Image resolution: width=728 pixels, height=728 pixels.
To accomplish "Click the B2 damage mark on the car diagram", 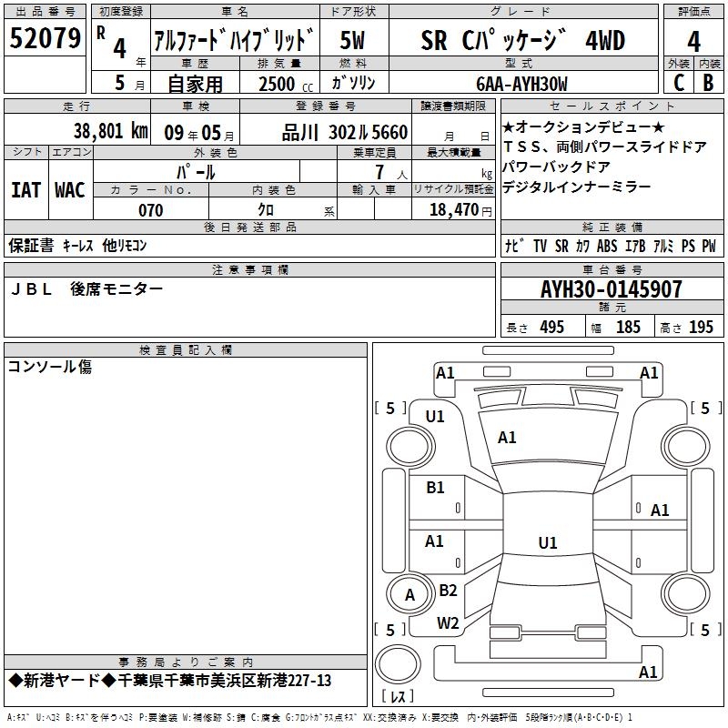I will point(448,591).
